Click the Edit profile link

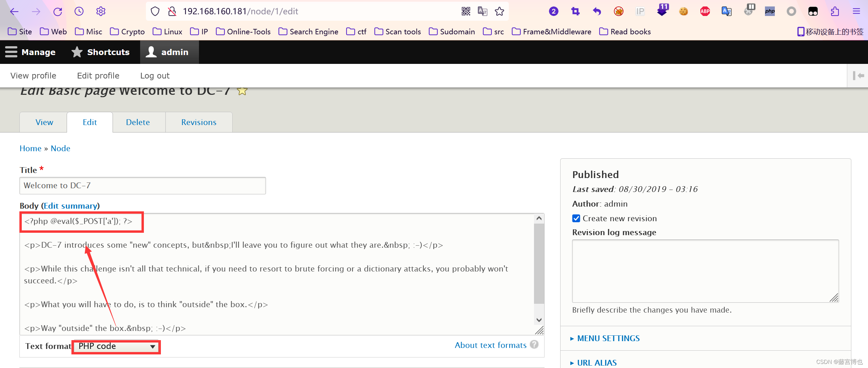tap(98, 76)
